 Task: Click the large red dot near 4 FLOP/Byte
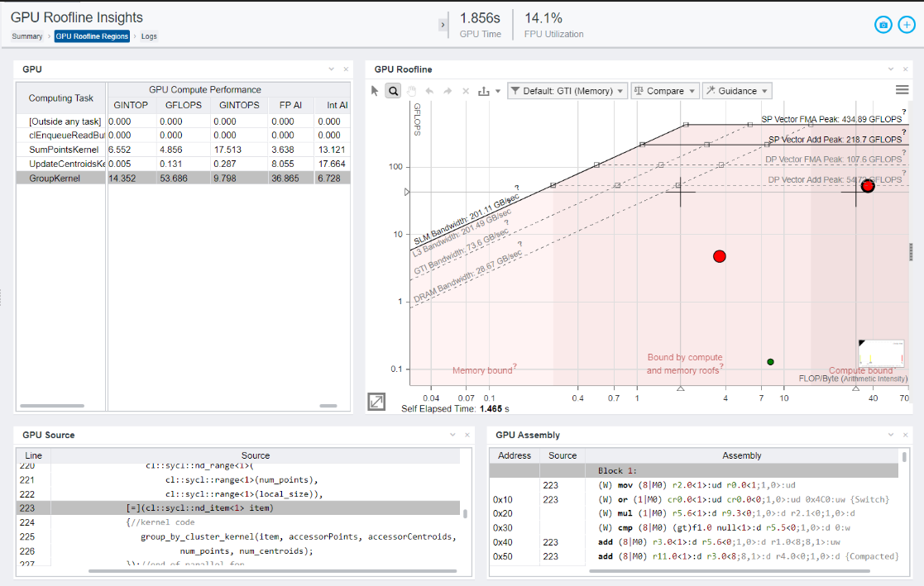[719, 257]
